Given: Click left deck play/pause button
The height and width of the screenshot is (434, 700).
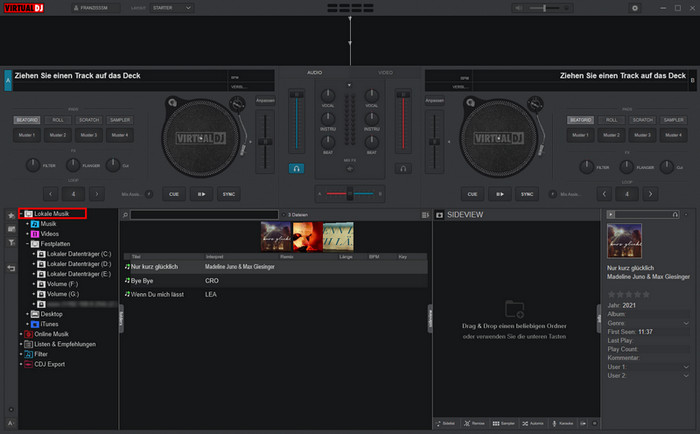Looking at the screenshot, I should click(x=201, y=194).
